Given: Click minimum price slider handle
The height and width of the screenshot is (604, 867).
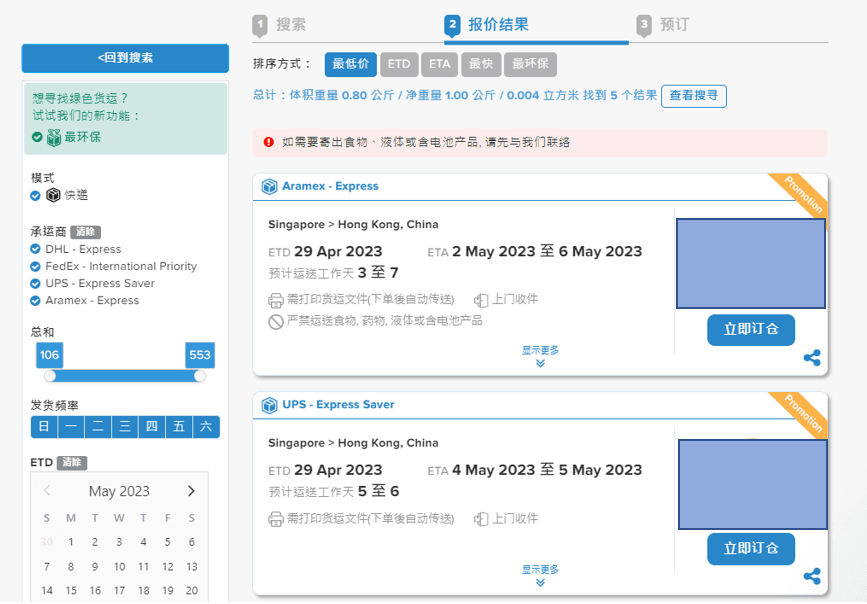Looking at the screenshot, I should pyautogui.click(x=50, y=376).
